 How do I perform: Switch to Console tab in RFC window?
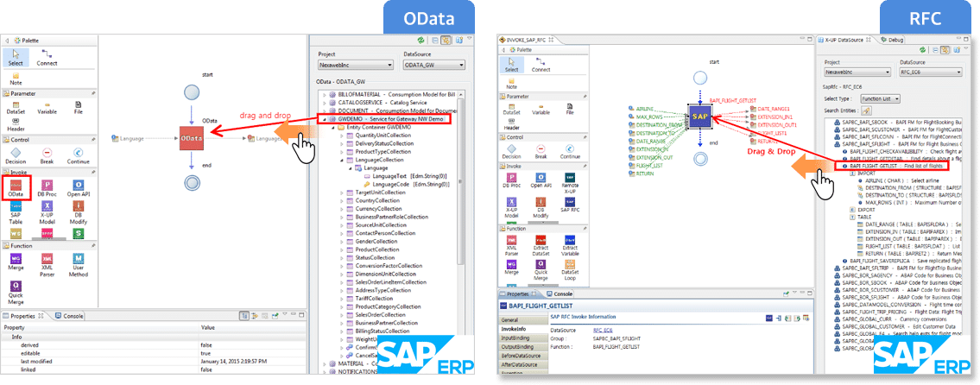coord(559,293)
